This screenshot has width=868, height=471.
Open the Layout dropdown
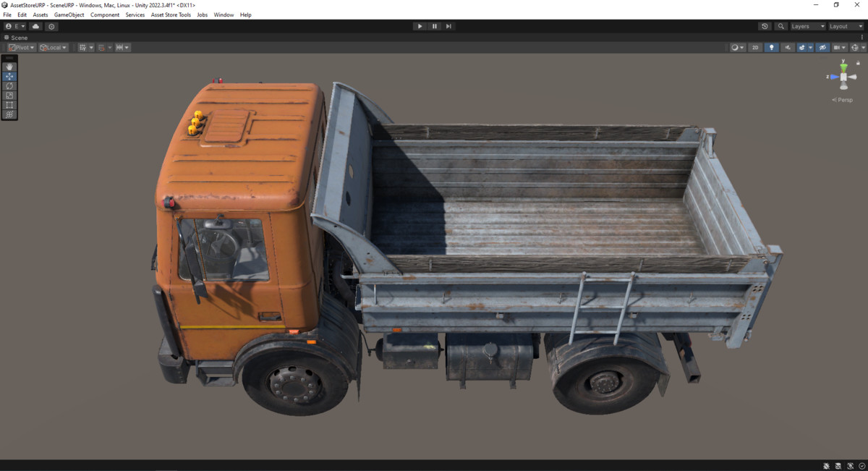pyautogui.click(x=843, y=26)
